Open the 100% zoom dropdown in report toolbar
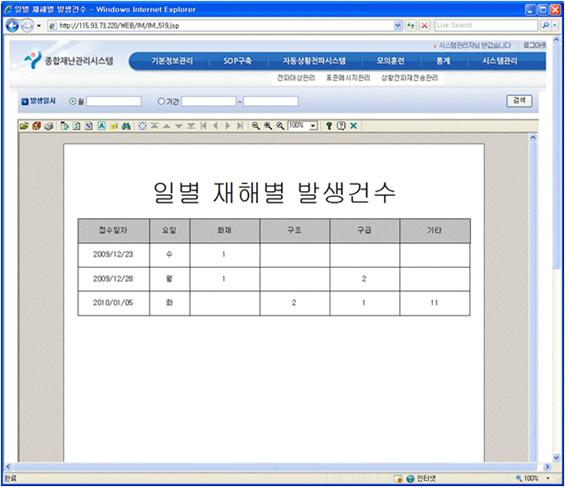This screenshot has width=565, height=487. click(313, 126)
